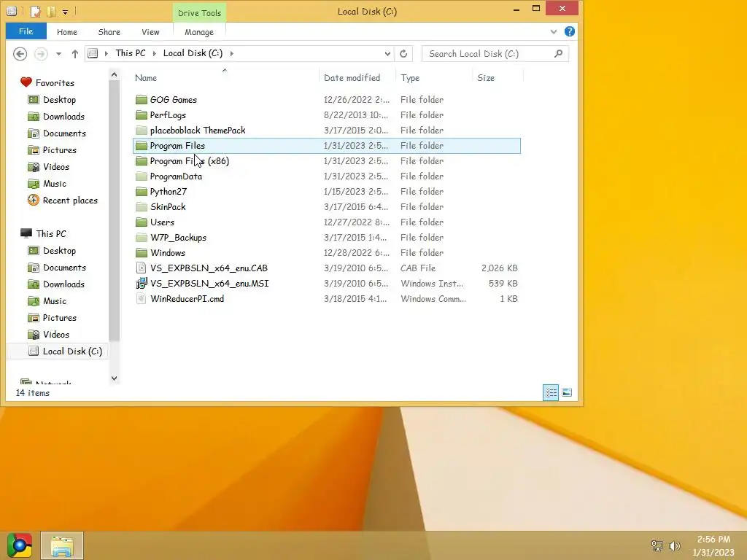The image size is (747, 560).
Task: Select the Windows folder
Action: (327, 253)
